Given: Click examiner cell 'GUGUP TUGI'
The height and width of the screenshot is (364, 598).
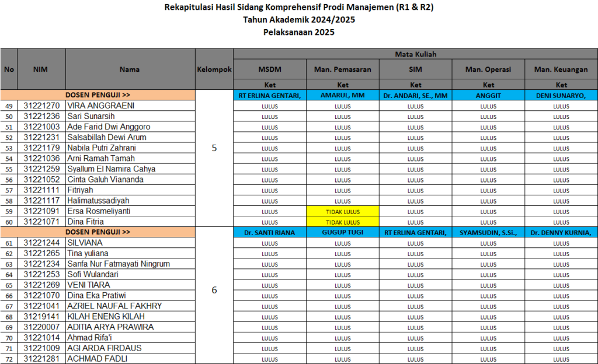Looking at the screenshot, I should pyautogui.click(x=342, y=232).
